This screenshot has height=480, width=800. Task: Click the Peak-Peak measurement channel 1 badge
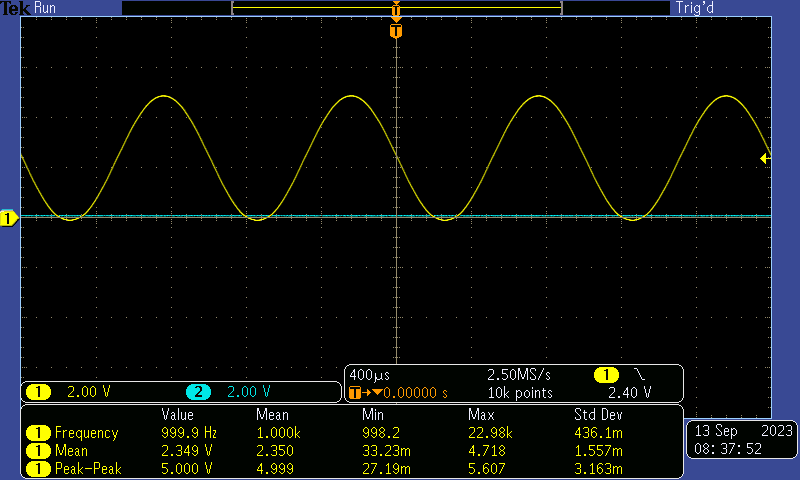coord(38,469)
